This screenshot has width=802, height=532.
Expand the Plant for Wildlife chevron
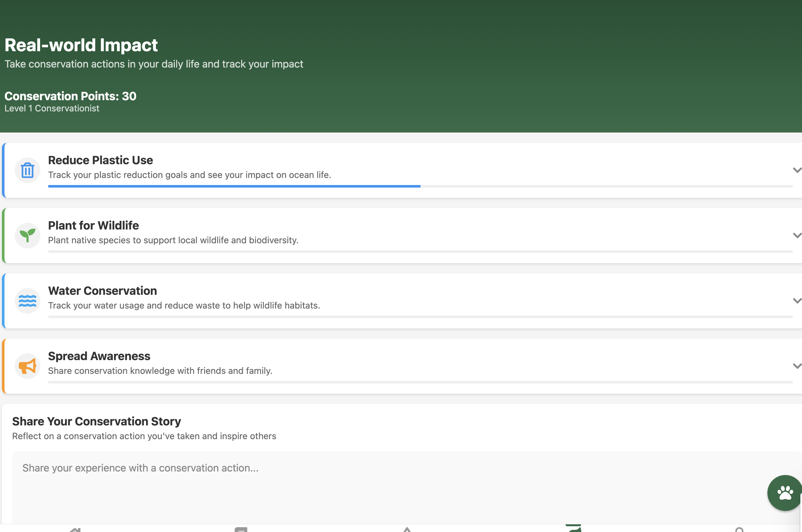[797, 236]
